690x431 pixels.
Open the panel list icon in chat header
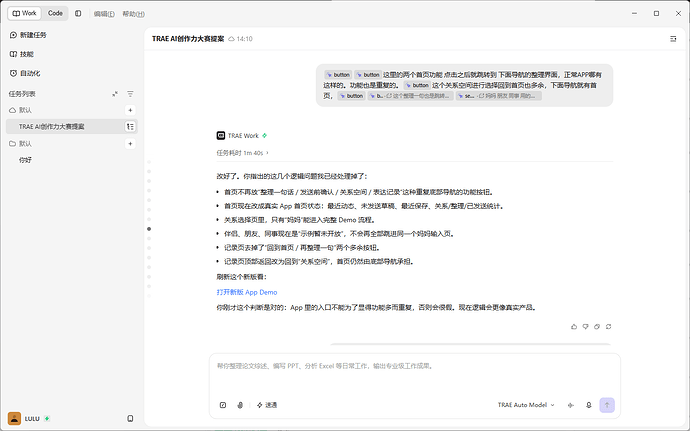(x=673, y=39)
